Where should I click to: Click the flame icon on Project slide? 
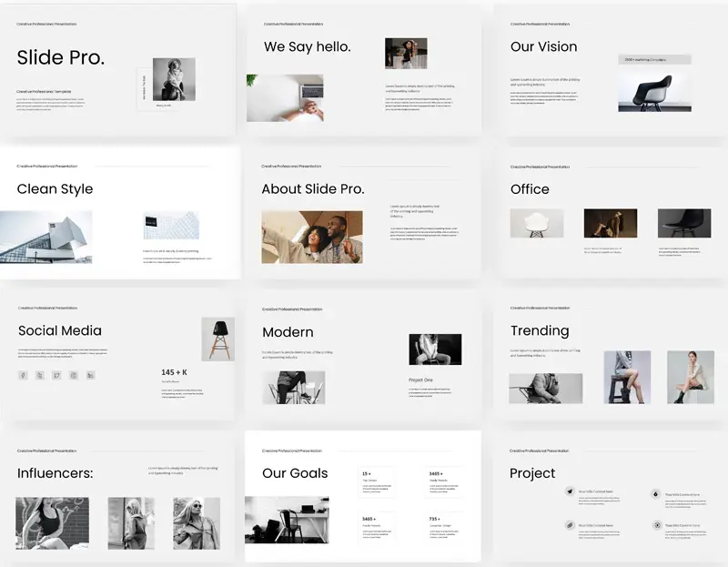click(655, 493)
